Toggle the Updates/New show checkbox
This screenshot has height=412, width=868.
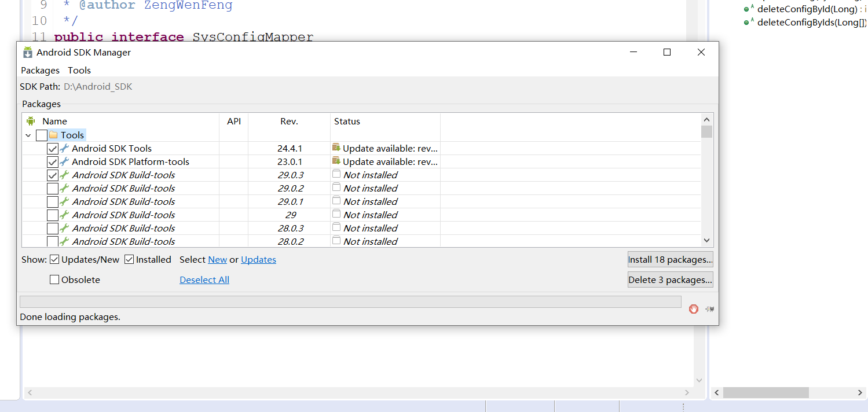[x=54, y=259]
